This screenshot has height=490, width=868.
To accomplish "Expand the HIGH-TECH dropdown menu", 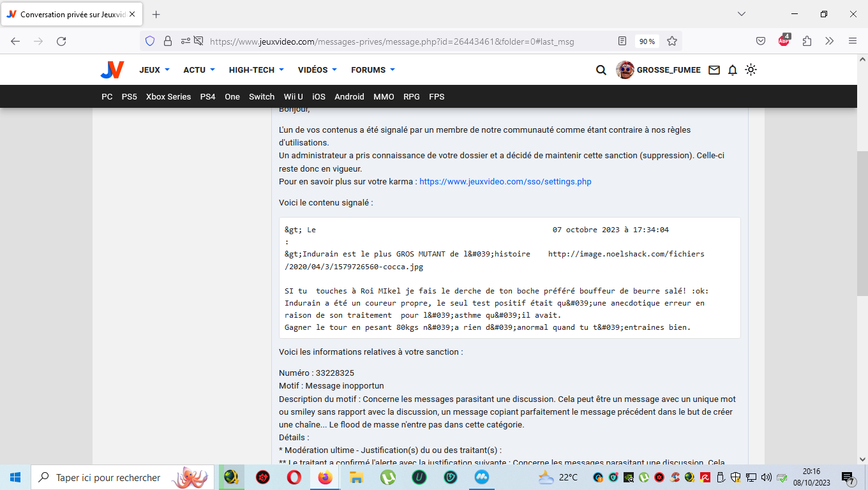I will pos(256,70).
